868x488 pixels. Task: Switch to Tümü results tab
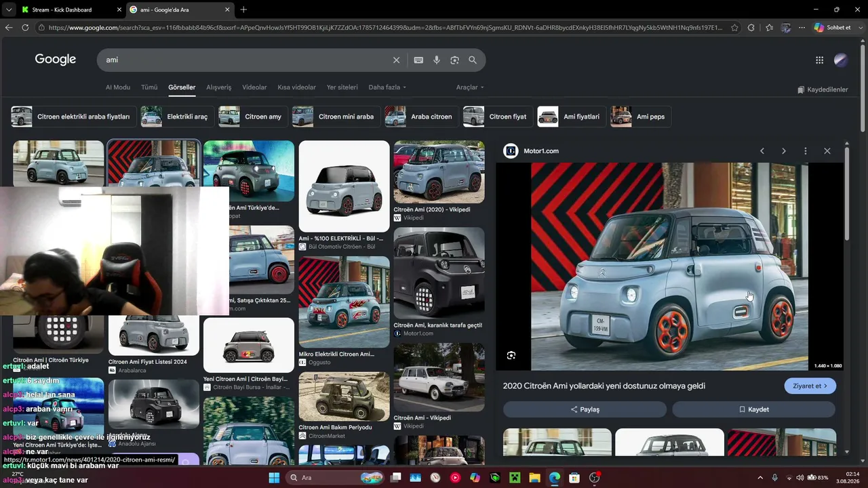pos(149,87)
